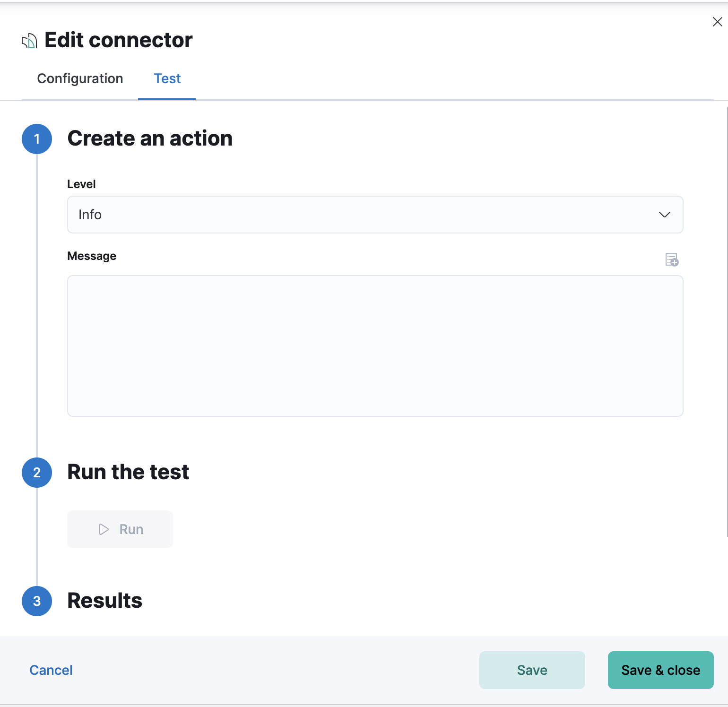
Task: Click the Results step heading
Action: pos(104,601)
